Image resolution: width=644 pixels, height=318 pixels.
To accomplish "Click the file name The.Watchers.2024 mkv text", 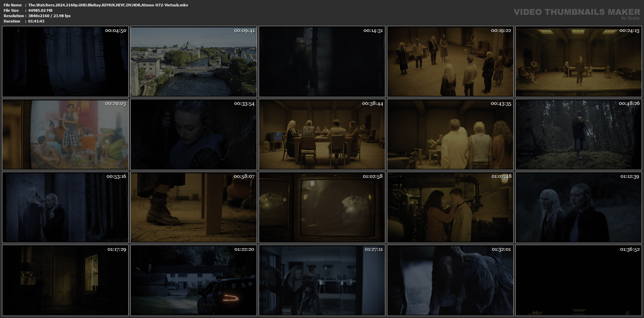I will 108,5.
